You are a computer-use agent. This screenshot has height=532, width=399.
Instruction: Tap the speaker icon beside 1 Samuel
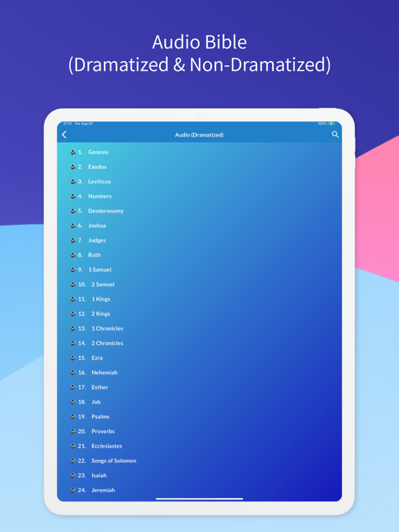[73, 269]
